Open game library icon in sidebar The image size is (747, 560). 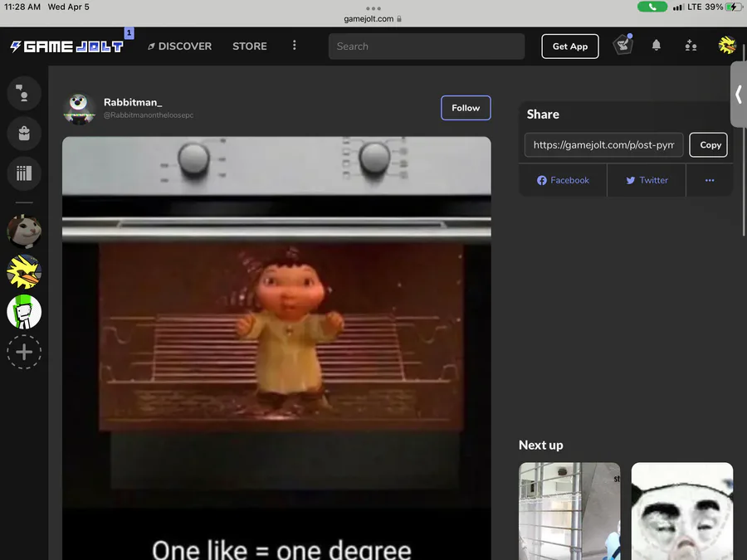coord(24,173)
